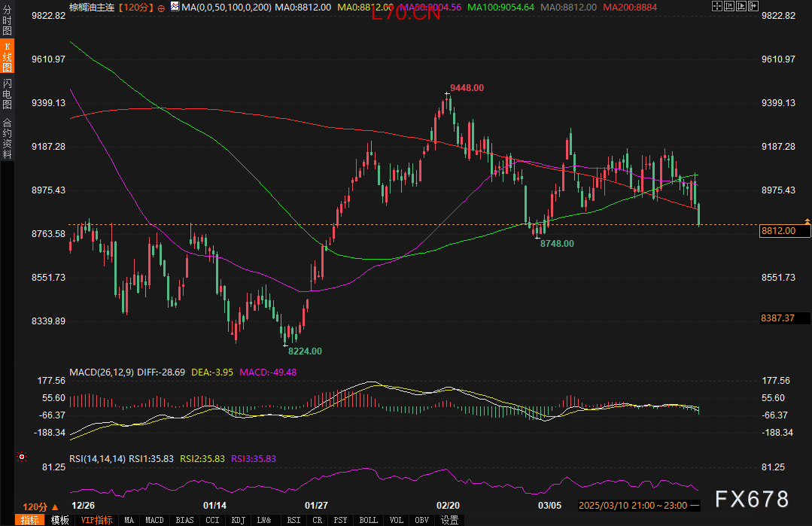Click the price alert marker above 8812.00
The image size is (812, 526).
pyautogui.click(x=807, y=221)
